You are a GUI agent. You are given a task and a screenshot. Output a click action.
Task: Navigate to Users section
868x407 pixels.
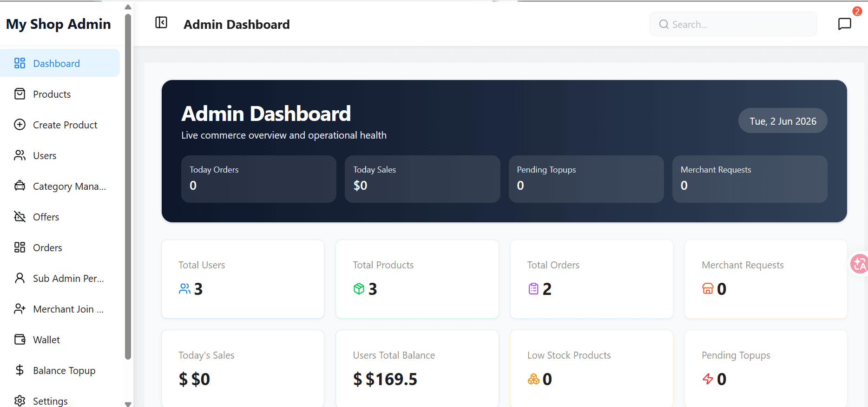[x=60, y=155]
